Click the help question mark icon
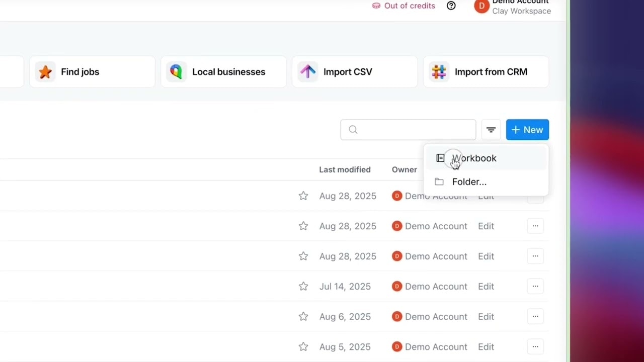This screenshot has width=644, height=362. pos(451,6)
